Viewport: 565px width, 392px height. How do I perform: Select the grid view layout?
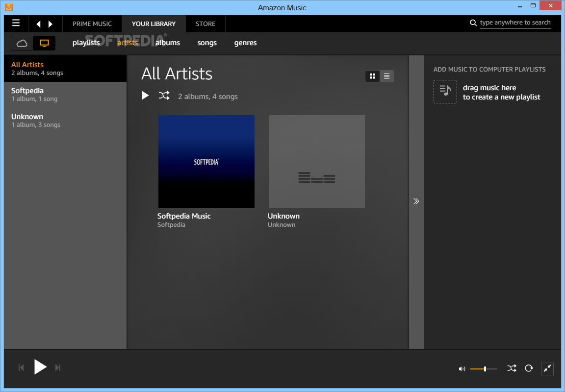point(373,76)
